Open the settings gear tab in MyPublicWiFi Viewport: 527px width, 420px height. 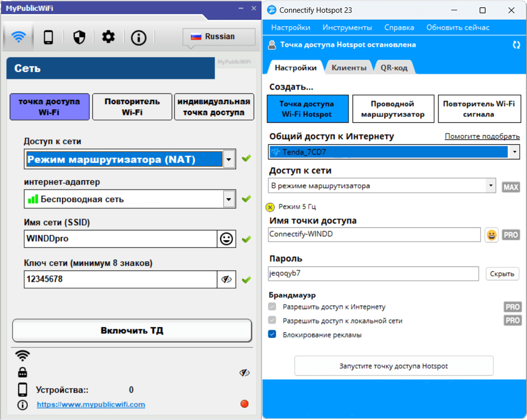[108, 37]
